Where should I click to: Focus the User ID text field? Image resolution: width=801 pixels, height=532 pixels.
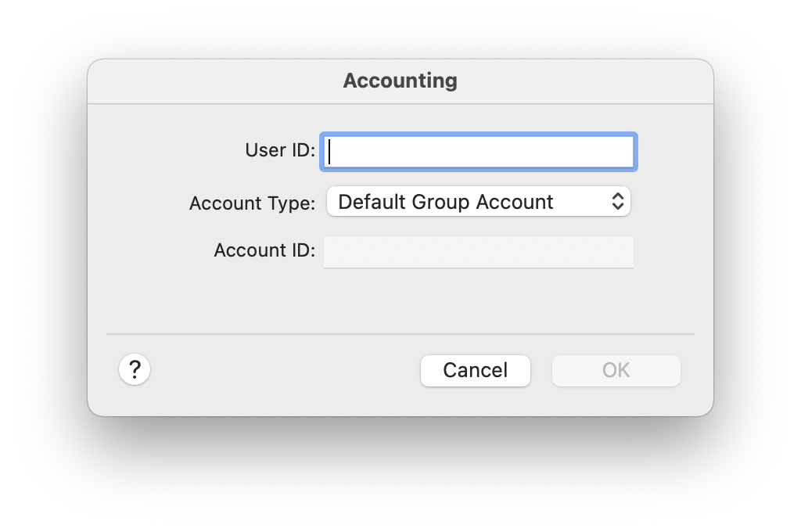click(x=478, y=152)
